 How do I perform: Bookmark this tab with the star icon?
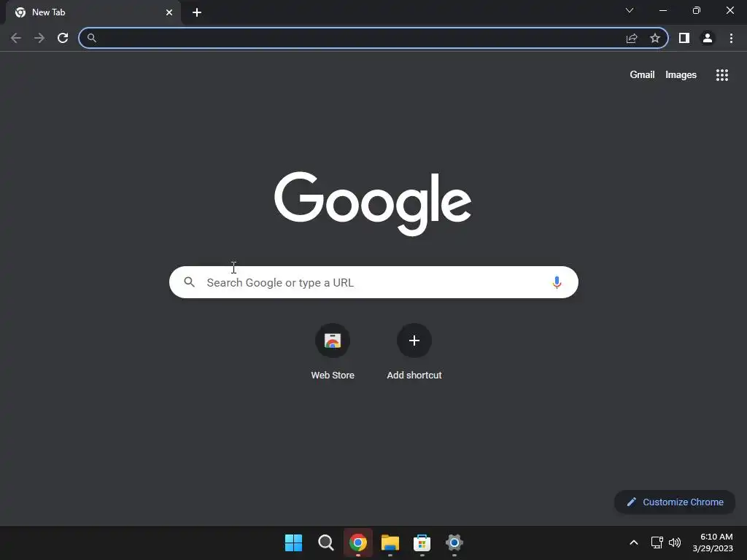click(655, 38)
